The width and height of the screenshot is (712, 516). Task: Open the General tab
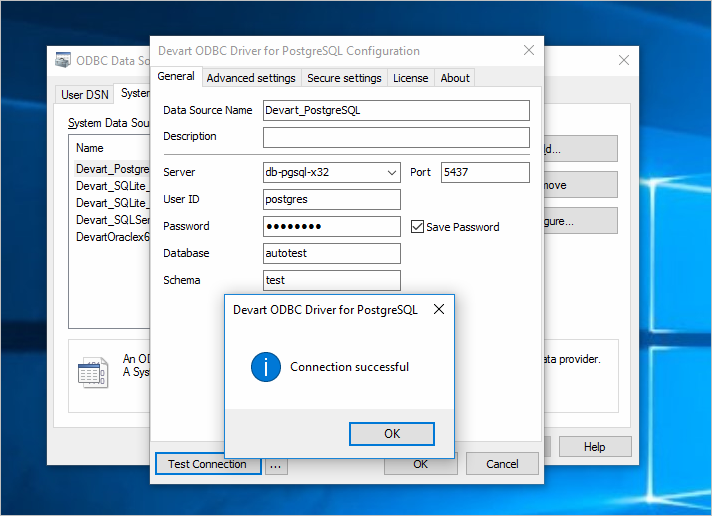pos(176,76)
